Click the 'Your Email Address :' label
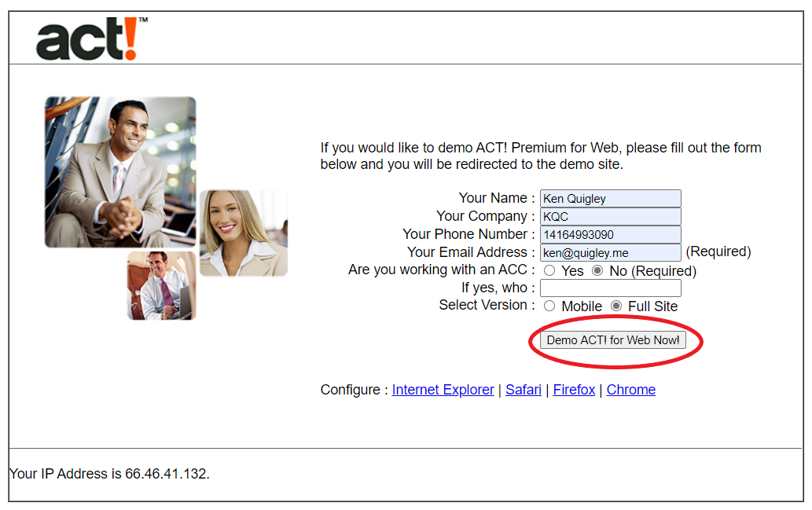Image resolution: width=812 pixels, height=510 pixels. click(x=471, y=252)
